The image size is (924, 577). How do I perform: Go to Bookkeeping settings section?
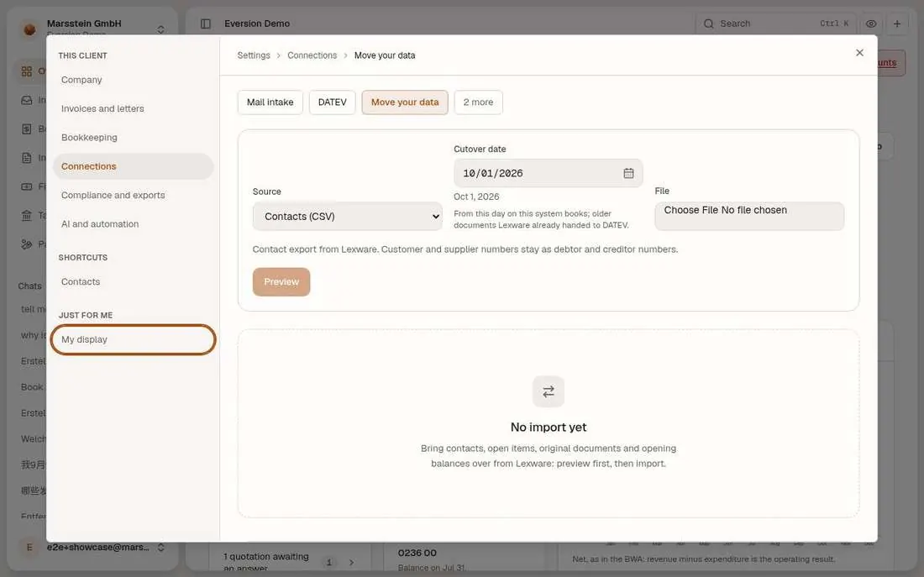[134, 138]
